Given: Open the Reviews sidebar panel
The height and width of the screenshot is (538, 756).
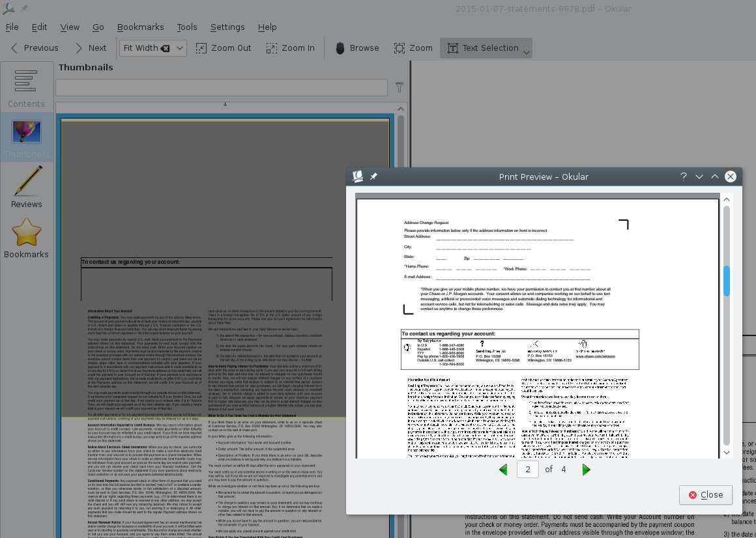Looking at the screenshot, I should pos(27,188).
